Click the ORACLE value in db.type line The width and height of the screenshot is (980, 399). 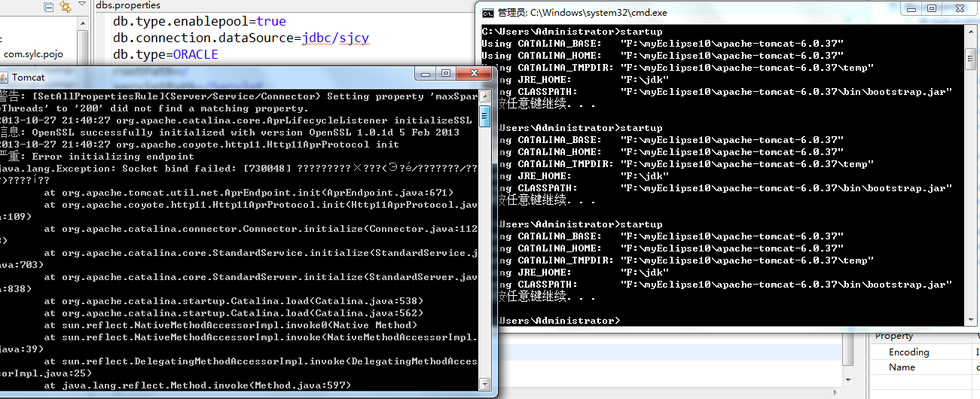(196, 54)
